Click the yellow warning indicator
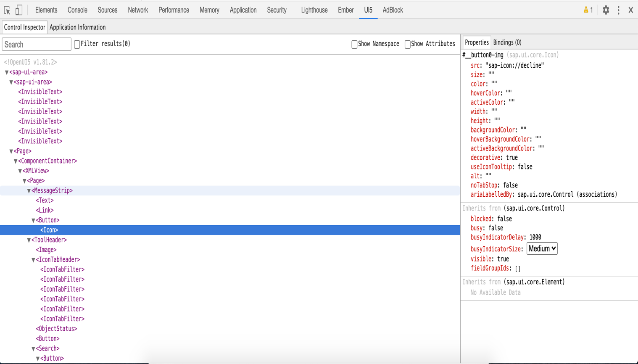The height and width of the screenshot is (364, 638). pyautogui.click(x=587, y=10)
